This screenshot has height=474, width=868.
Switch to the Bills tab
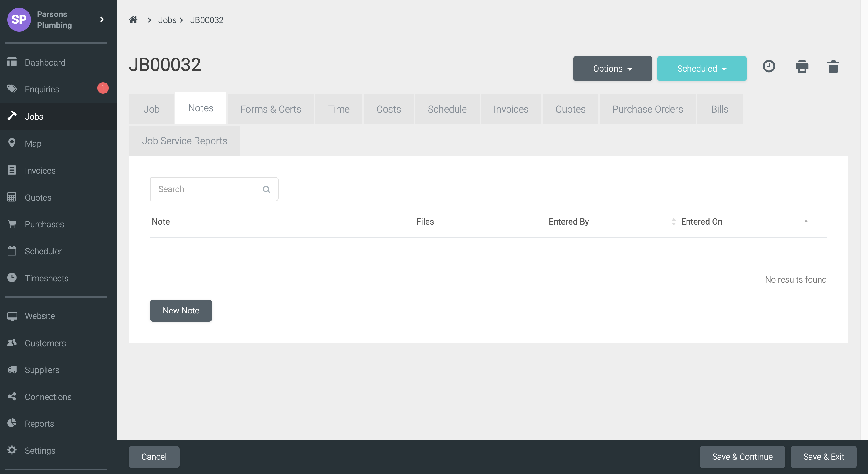(719, 109)
